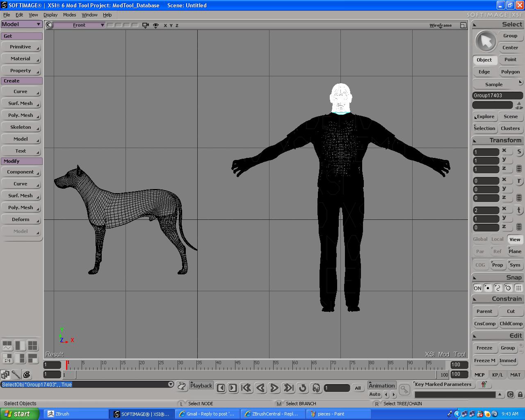525x420 pixels.
Task: Select the Scale (s) transform tool
Action: click(x=519, y=152)
